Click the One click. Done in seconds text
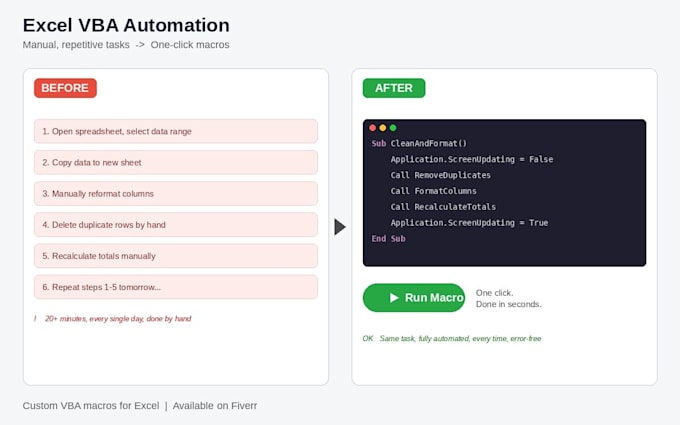 click(x=509, y=298)
